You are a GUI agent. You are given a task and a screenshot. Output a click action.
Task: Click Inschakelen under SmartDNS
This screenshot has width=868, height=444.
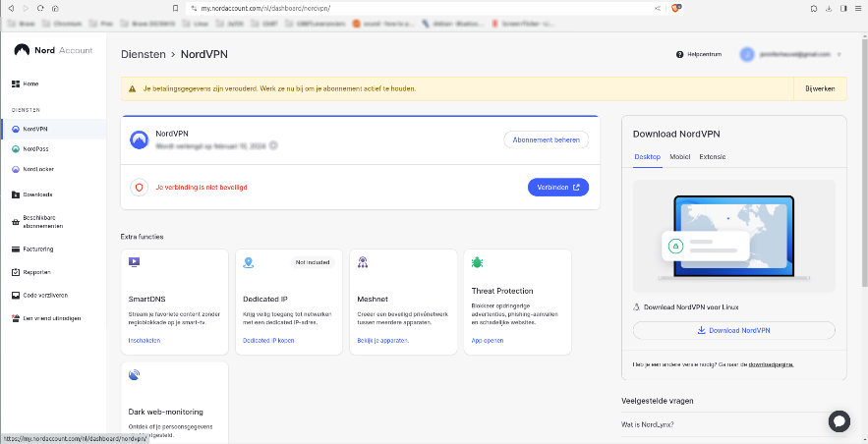pos(145,341)
